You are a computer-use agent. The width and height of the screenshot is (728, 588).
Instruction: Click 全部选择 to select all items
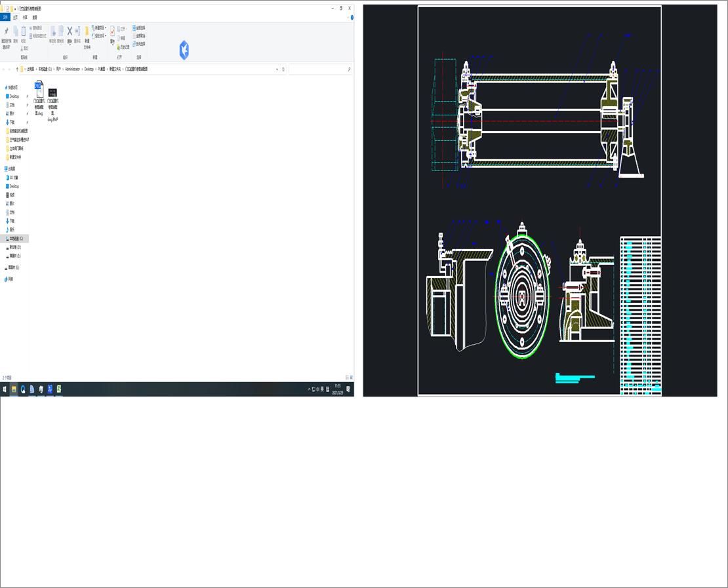pos(136,28)
